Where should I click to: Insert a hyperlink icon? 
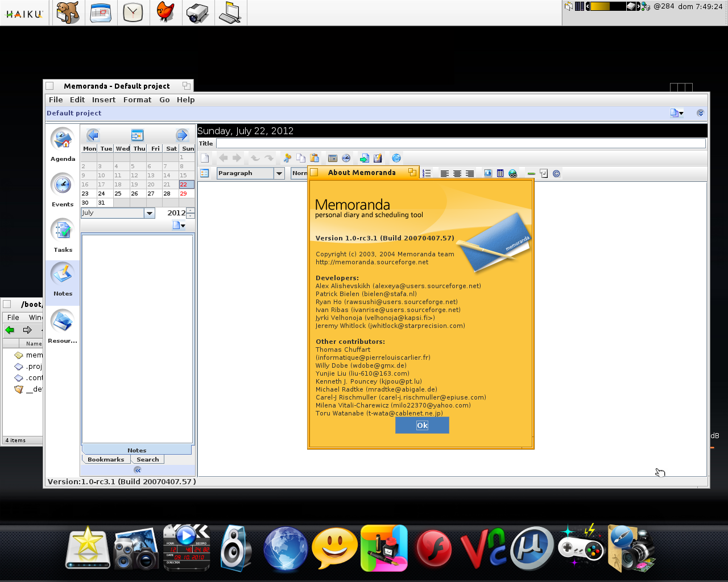coord(513,173)
